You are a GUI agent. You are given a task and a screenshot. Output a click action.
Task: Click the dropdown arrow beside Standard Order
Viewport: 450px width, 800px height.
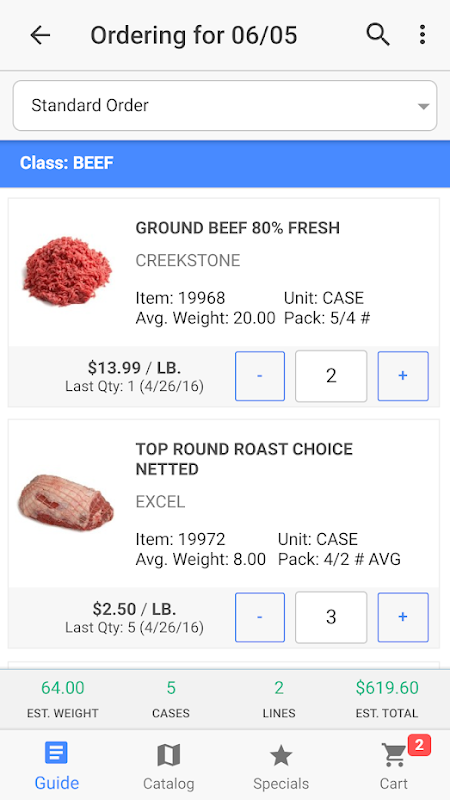(x=423, y=107)
